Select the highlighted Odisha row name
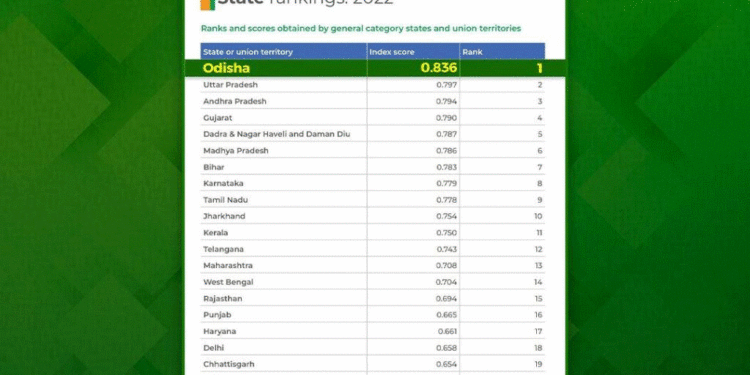The height and width of the screenshot is (375, 750). 226,68
